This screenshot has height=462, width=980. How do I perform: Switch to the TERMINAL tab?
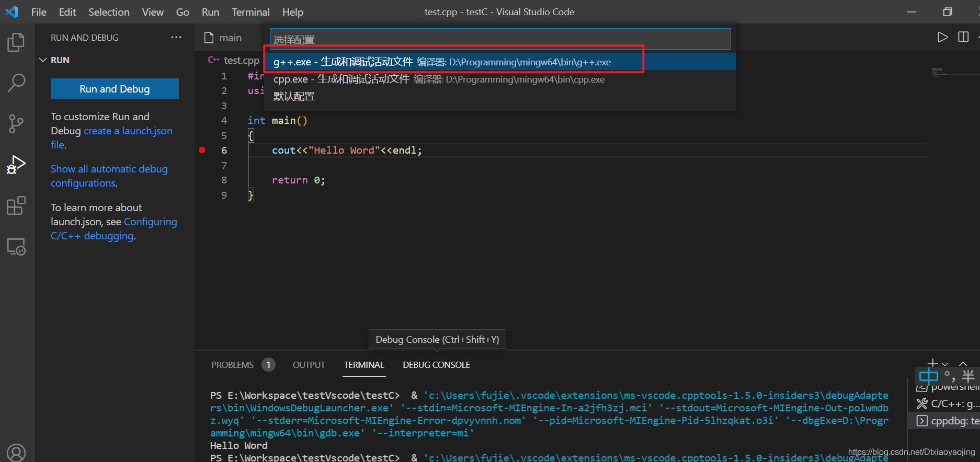point(364,365)
